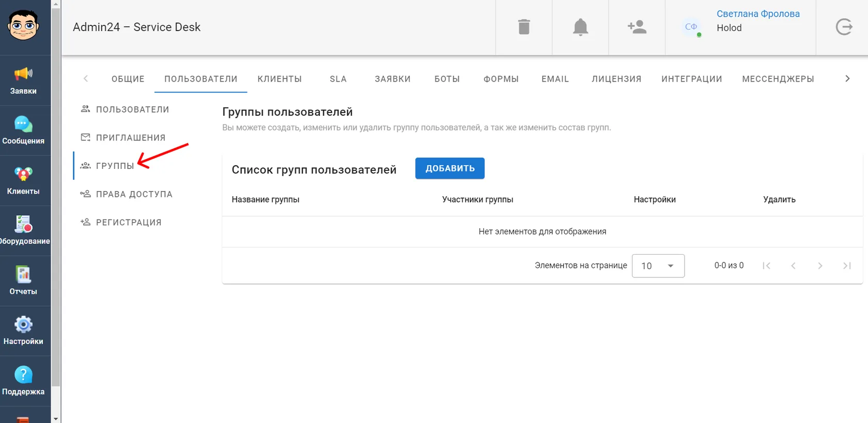Open the ПОЛЬЗОВАТЕЛИ submenu item

point(125,109)
